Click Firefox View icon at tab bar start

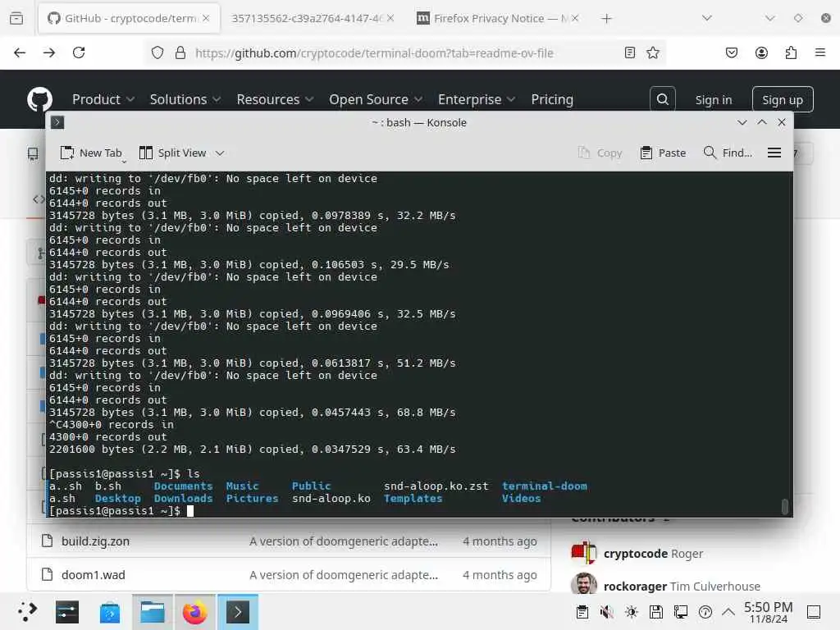click(16, 18)
